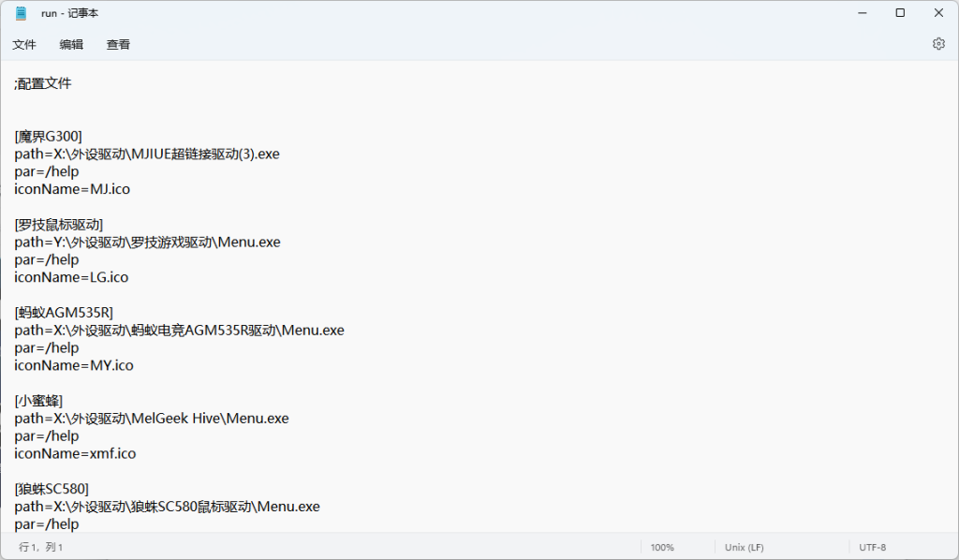Click the 蚂蚁电竞AGM535R驱动 path line
The width and height of the screenshot is (959, 560).
point(179,331)
